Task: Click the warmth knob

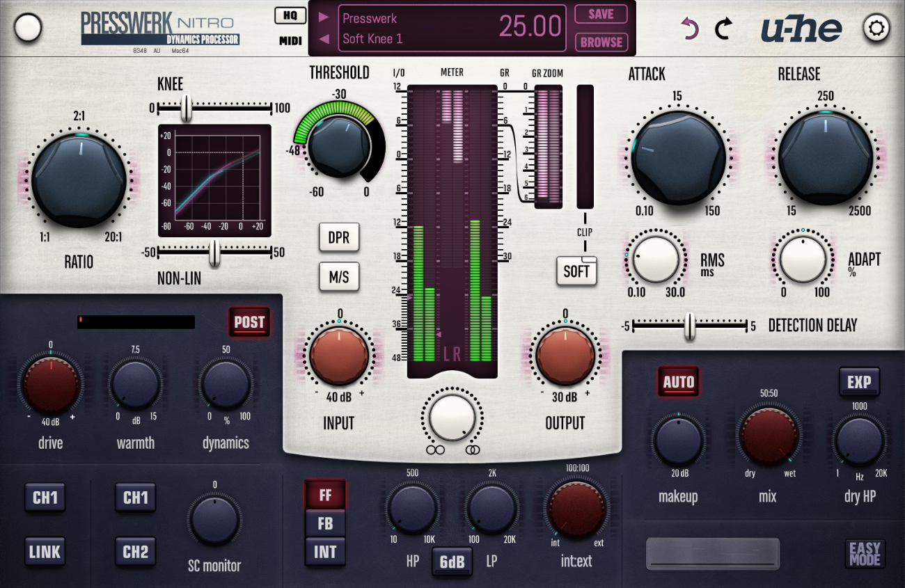Action: pos(136,386)
